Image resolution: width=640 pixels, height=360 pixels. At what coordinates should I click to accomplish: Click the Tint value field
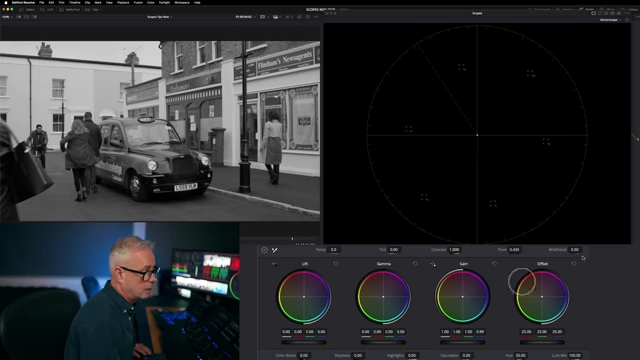click(393, 250)
